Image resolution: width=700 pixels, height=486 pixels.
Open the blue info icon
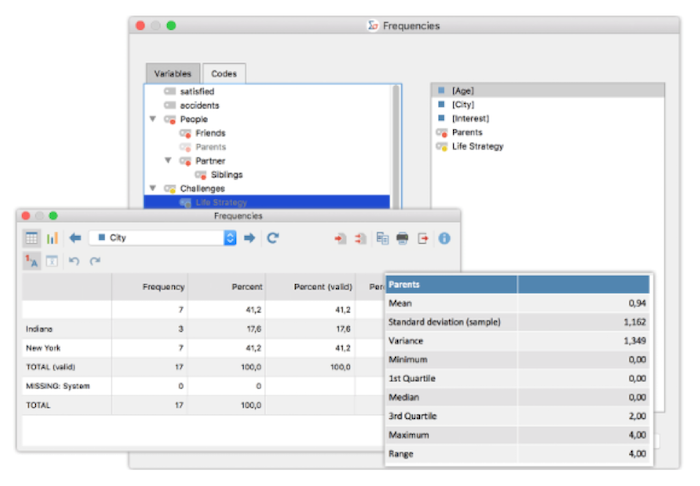coord(445,239)
